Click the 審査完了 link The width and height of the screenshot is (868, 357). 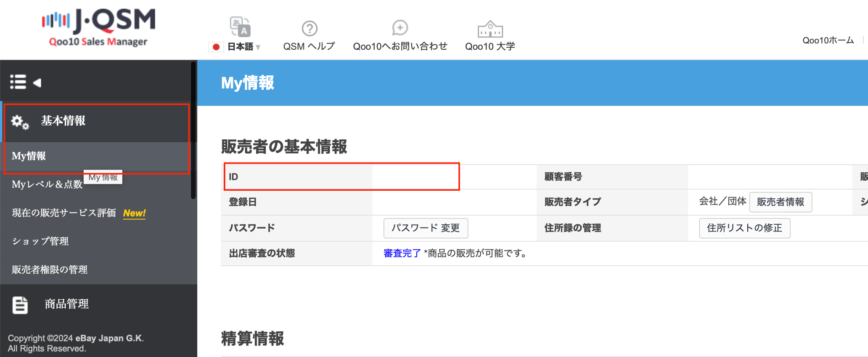tap(401, 253)
